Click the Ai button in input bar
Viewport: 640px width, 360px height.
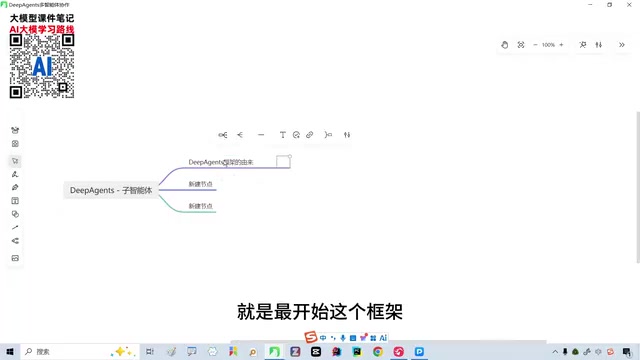pos(383,338)
